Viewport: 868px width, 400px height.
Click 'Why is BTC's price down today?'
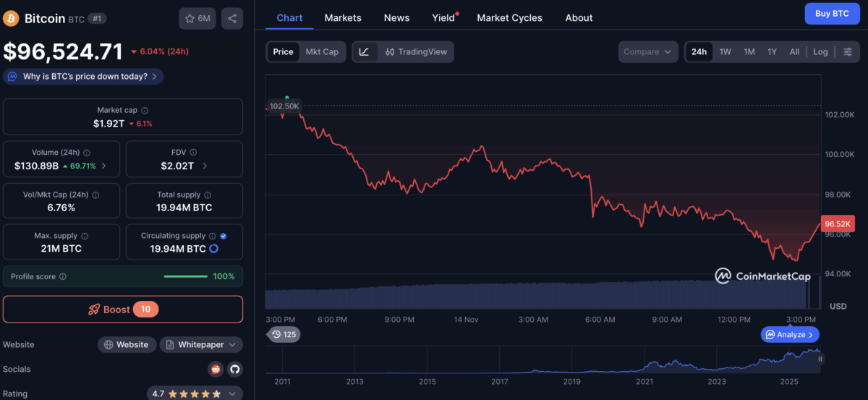84,76
